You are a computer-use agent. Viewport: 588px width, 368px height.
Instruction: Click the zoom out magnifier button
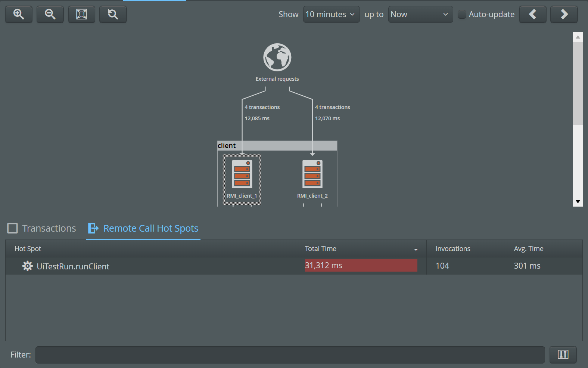tap(50, 14)
